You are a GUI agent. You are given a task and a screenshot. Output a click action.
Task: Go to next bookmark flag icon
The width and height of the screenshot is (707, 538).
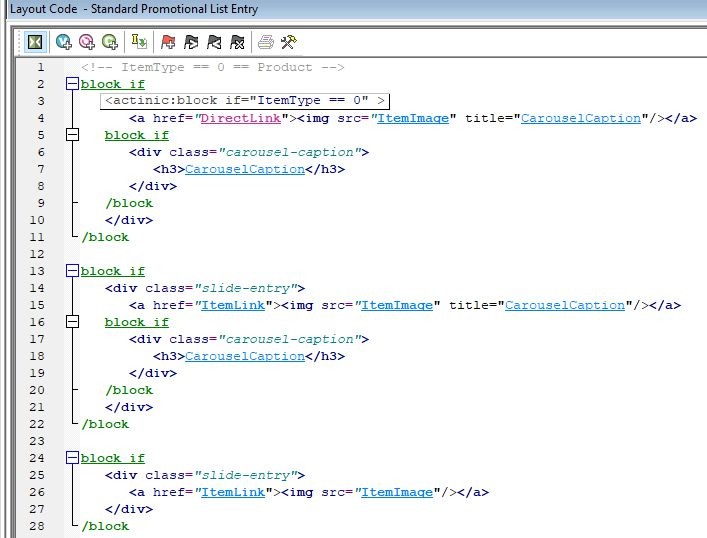click(x=191, y=42)
